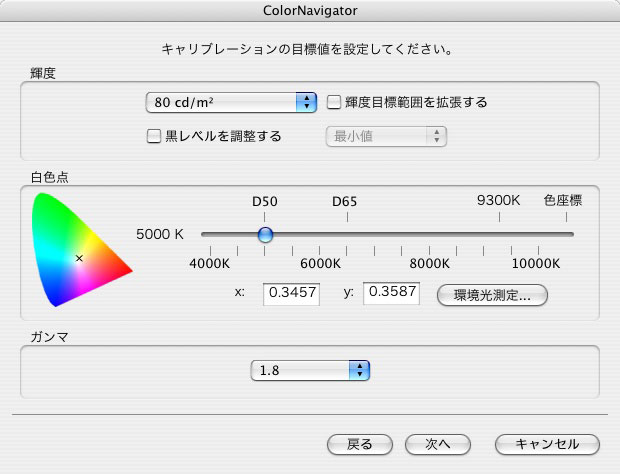Open the 環境光測定... measurement dialog
The image size is (620, 474).
[x=492, y=295]
